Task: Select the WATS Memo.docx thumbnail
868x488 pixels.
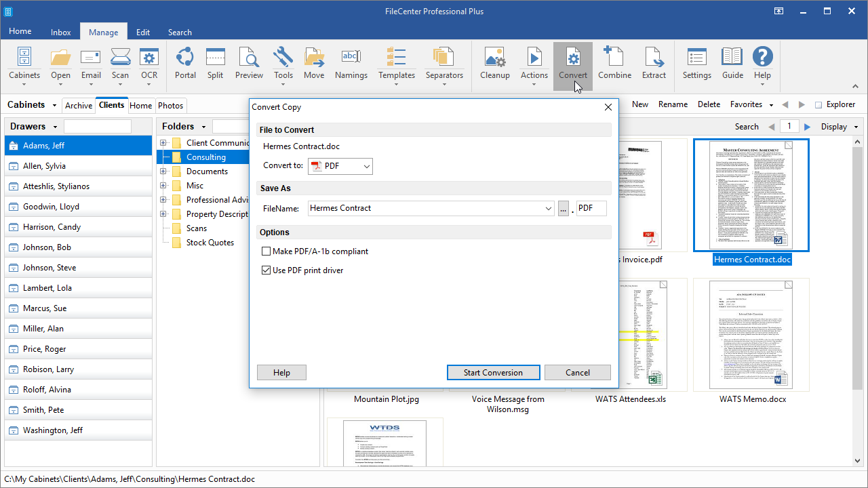Action: pos(751,335)
